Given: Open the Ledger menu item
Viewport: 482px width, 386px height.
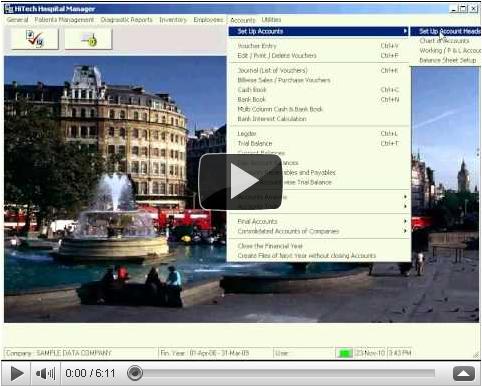Looking at the screenshot, I should pos(318,134).
